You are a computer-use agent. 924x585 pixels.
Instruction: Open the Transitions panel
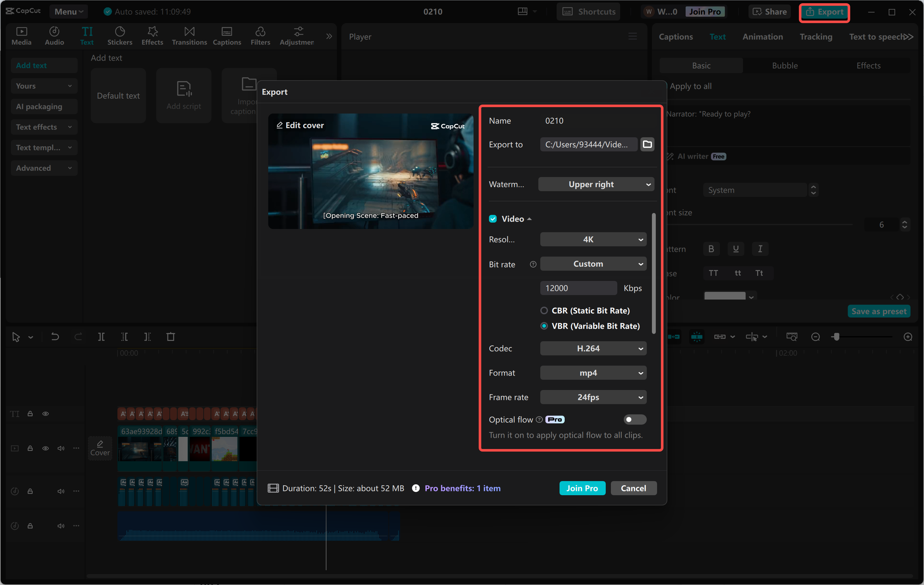(189, 36)
